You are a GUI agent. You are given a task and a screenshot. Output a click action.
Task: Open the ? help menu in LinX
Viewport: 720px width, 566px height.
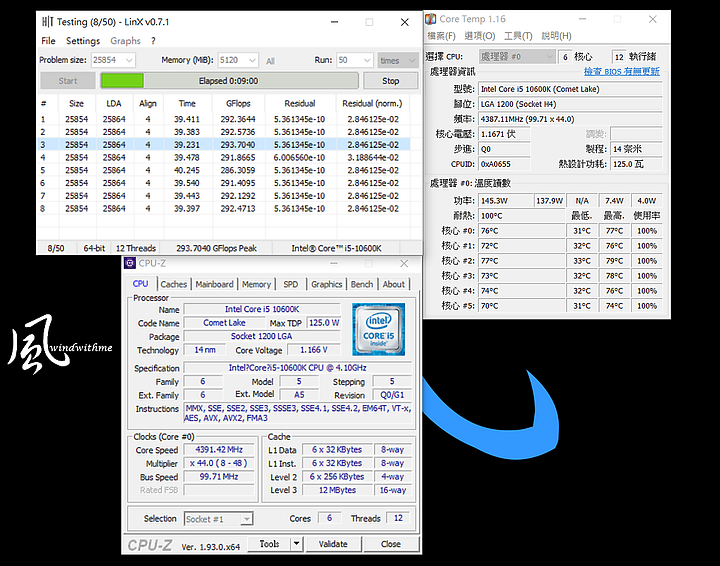[153, 41]
